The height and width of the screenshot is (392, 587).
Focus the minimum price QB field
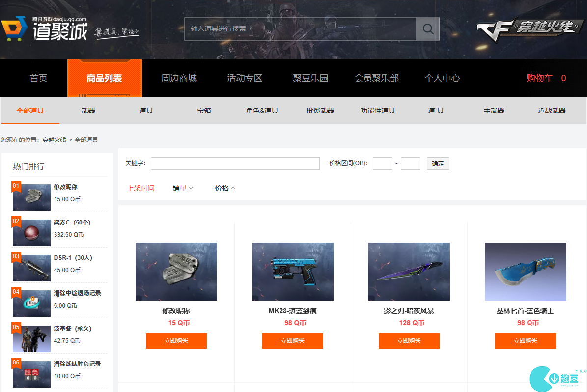[x=383, y=163]
